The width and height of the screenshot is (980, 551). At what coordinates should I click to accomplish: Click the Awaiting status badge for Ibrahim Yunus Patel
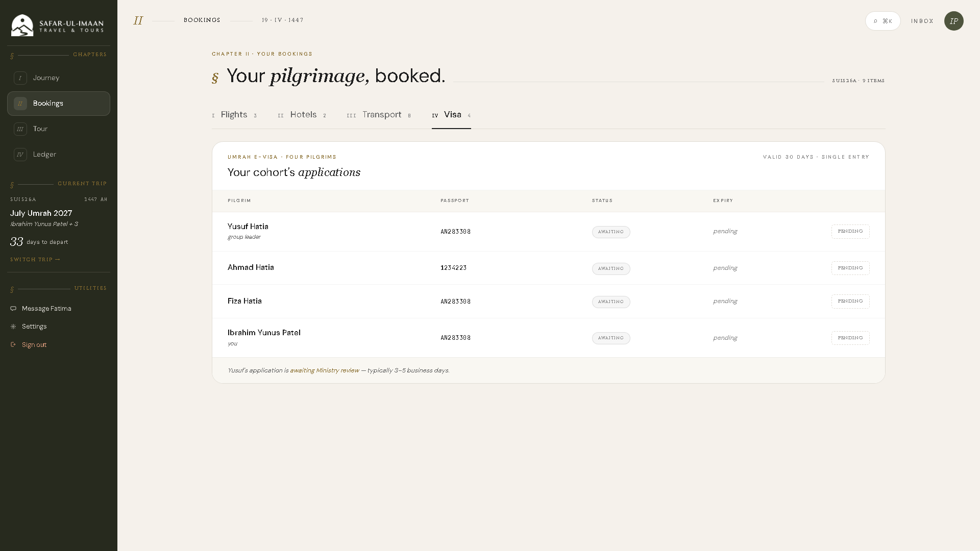[x=611, y=338]
